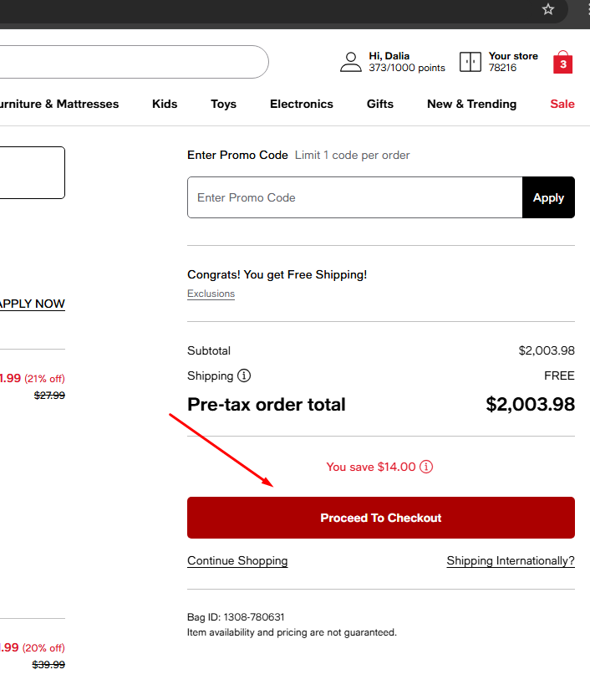This screenshot has width=590, height=700.
Task: Open Furniture & Mattresses menu
Action: tap(58, 104)
